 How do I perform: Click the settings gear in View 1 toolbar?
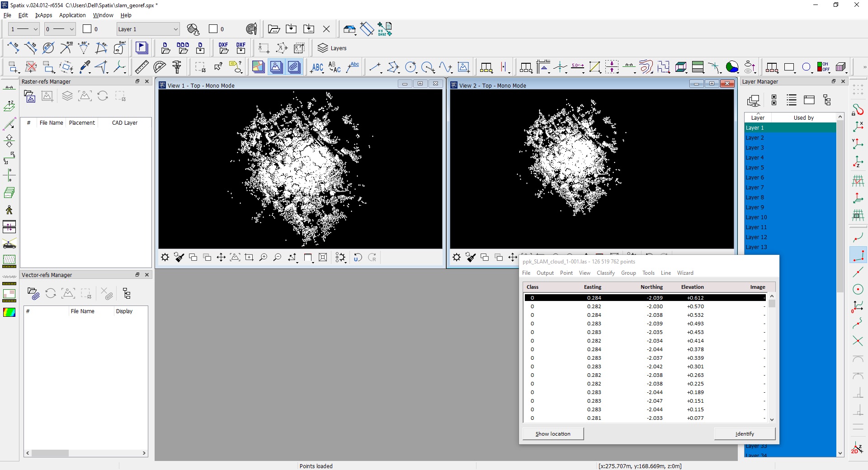click(x=164, y=258)
